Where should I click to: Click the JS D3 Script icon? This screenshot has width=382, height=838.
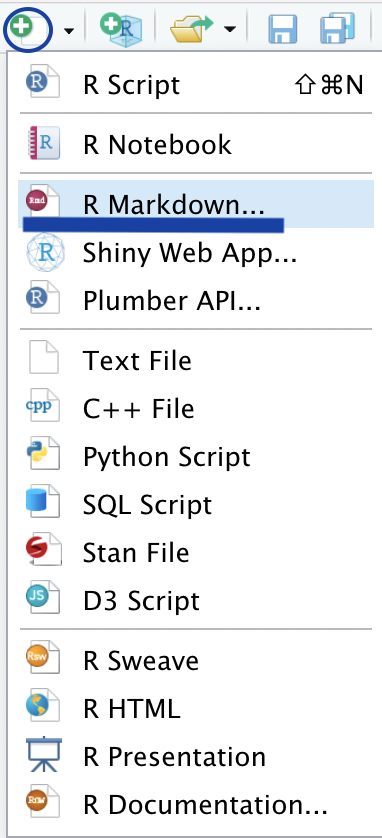coord(42,598)
